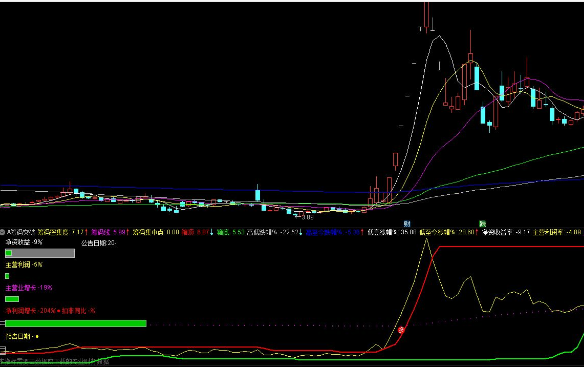Image resolution: width=584 pixels, height=367 pixels.
Task: Click the gray net-profit progress bar
Action: click(40, 253)
